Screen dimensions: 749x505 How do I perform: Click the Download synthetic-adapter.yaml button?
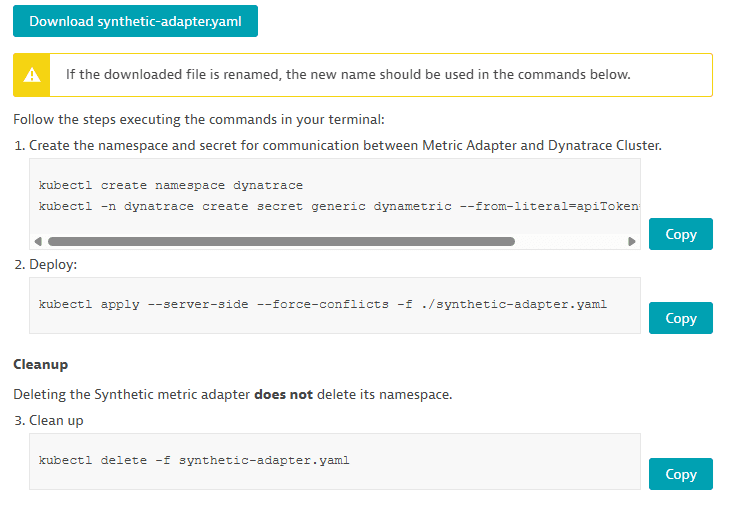tap(135, 21)
